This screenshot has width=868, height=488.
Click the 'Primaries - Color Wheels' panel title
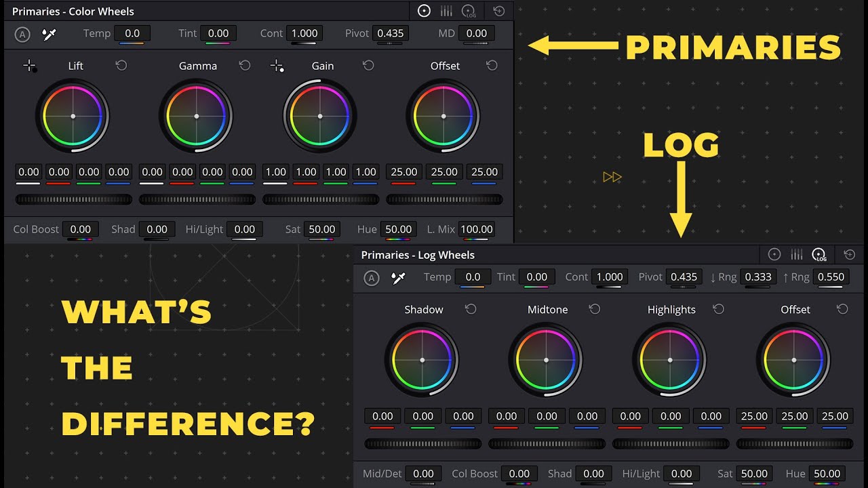click(x=73, y=12)
